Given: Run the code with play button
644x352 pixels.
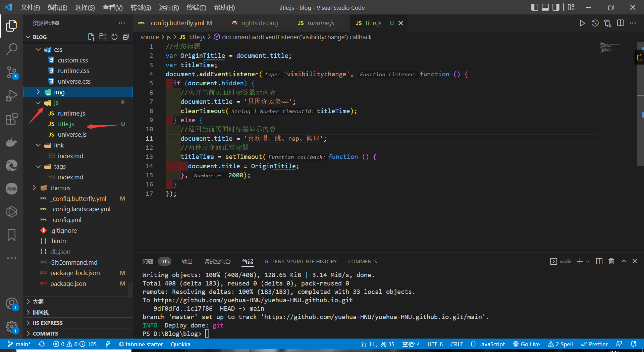Looking at the screenshot, I should point(582,23).
